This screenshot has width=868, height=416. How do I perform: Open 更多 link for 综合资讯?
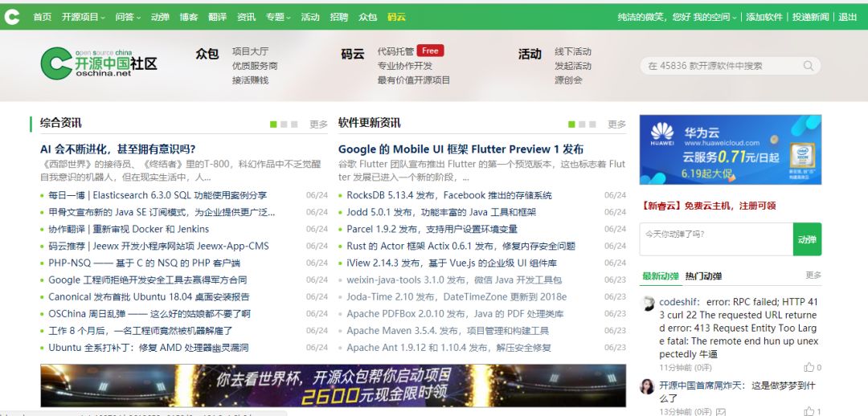[318, 124]
